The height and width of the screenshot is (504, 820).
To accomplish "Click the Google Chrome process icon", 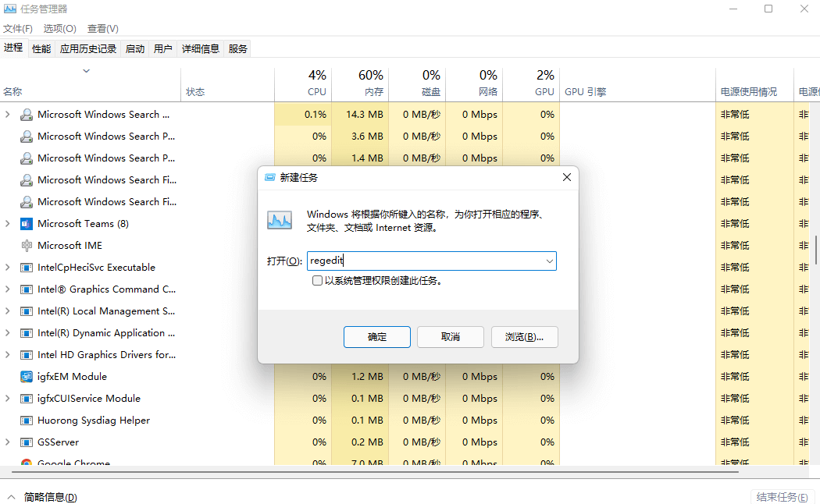I will click(26, 463).
